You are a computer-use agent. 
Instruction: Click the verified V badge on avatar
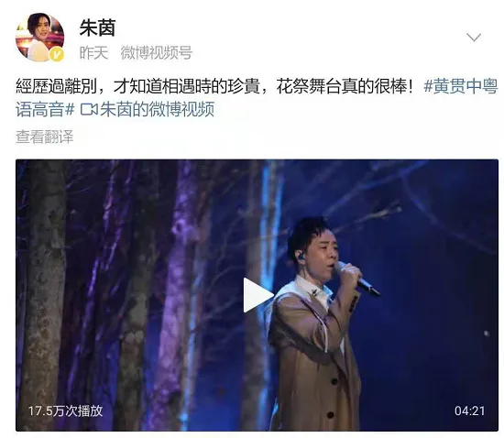(x=57, y=55)
